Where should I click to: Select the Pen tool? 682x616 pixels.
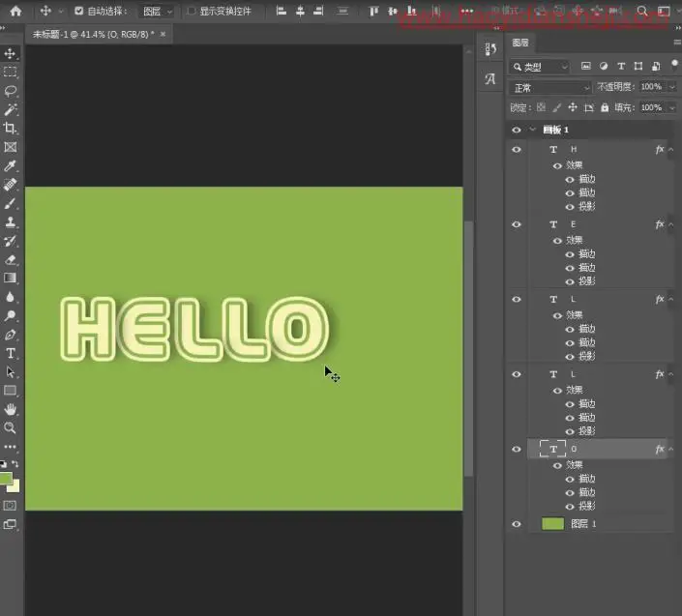click(x=10, y=335)
